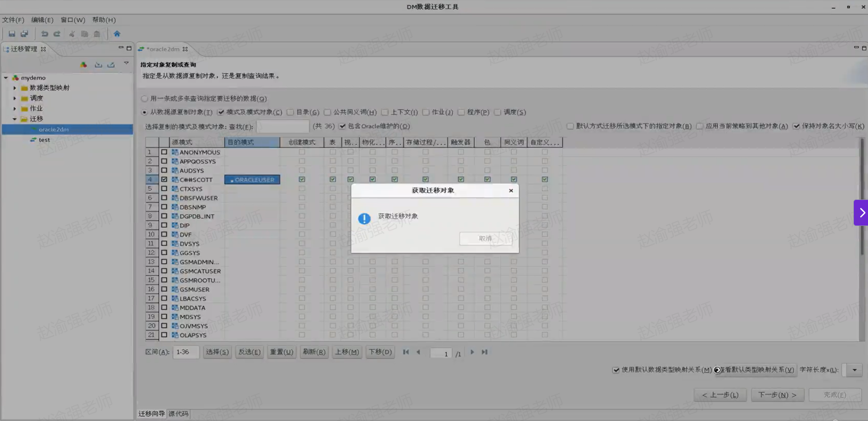Toggle 包含Oracle维护的 checkbox
This screenshot has height=421, width=868.
[x=342, y=126]
